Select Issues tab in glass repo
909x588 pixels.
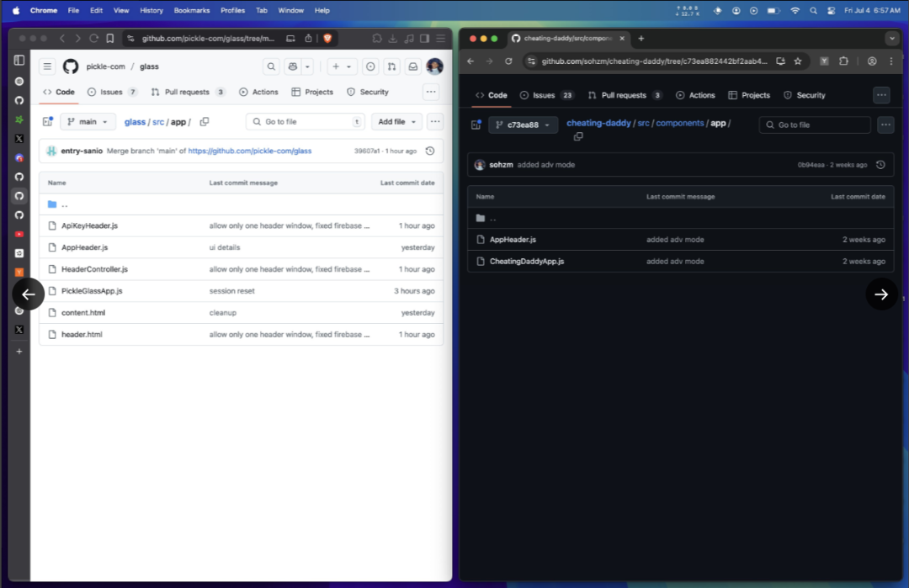[112, 92]
